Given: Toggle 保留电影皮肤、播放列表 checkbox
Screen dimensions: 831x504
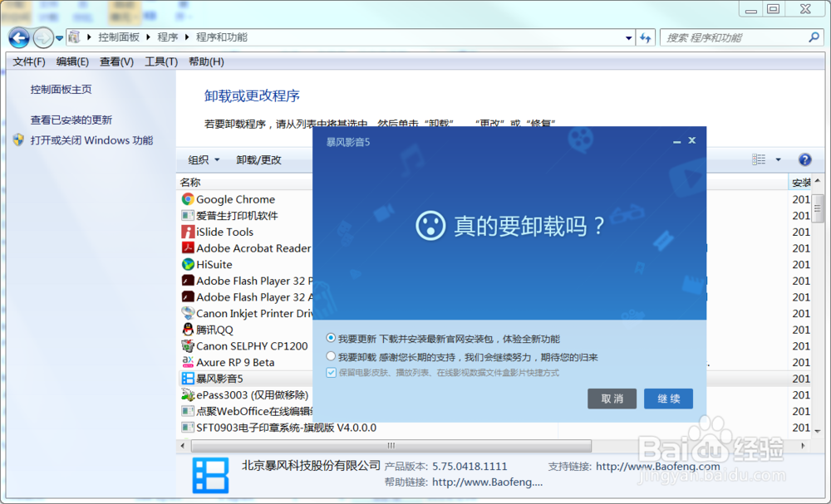Looking at the screenshot, I should [332, 373].
